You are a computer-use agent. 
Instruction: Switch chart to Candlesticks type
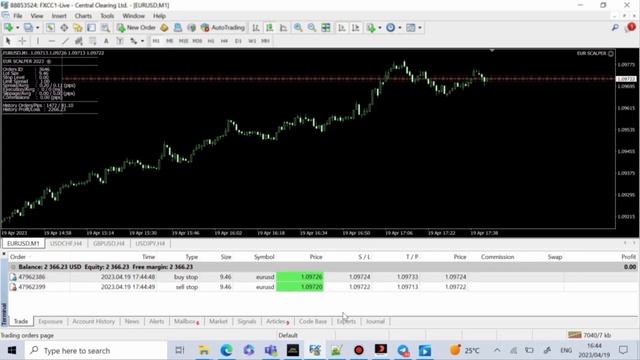pyautogui.click(x=269, y=28)
